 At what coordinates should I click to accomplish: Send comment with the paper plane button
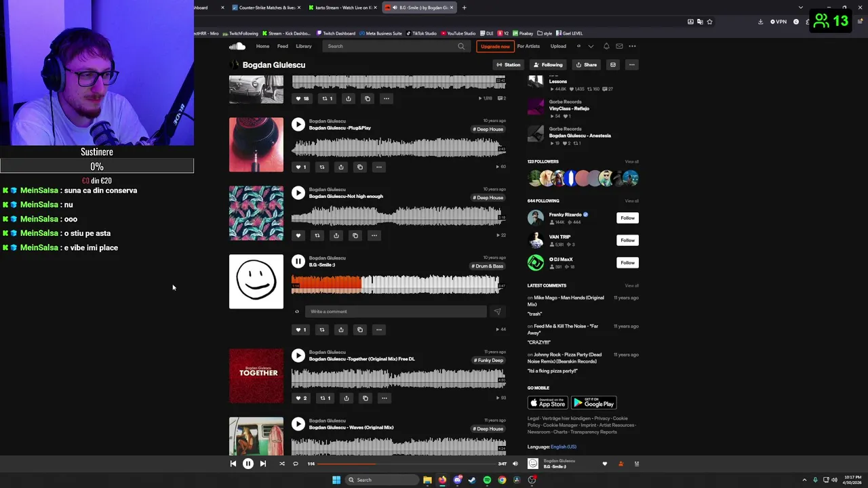pos(497,311)
